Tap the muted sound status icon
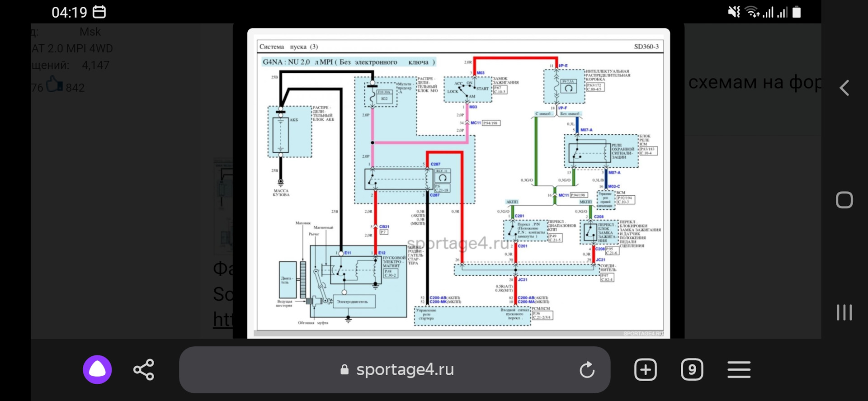 coord(734,12)
